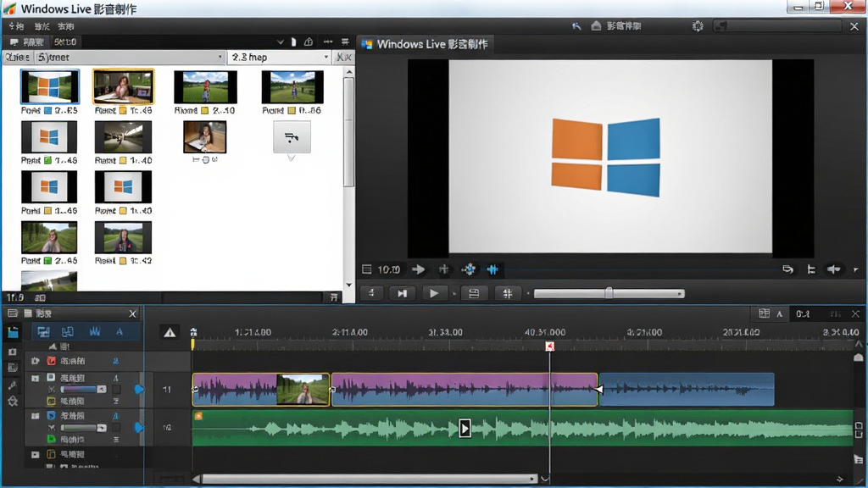Image resolution: width=868 pixels, height=488 pixels.
Task: Click the 'Xix' button beside the 2.3 fnep dropdown
Action: 344,57
